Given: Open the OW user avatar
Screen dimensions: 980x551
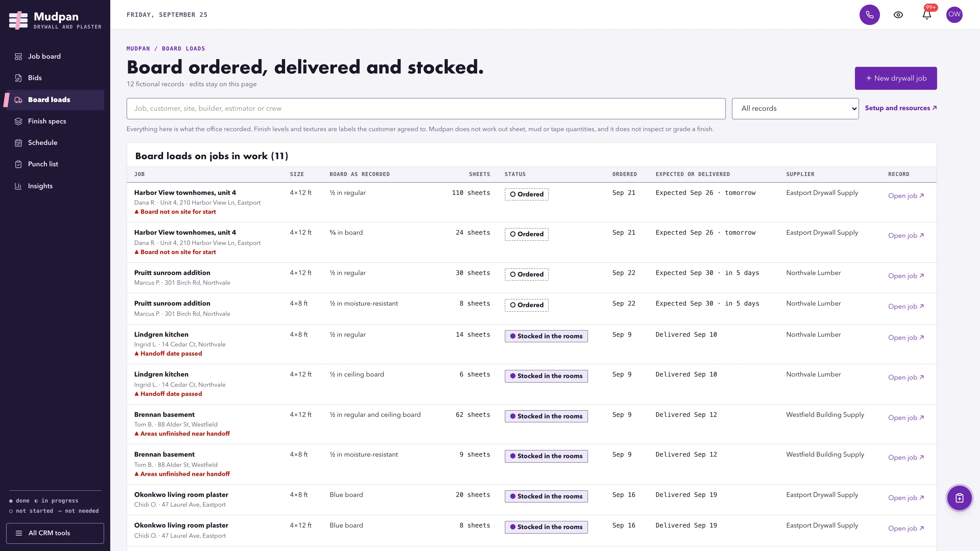Looking at the screenshot, I should click(x=954, y=15).
